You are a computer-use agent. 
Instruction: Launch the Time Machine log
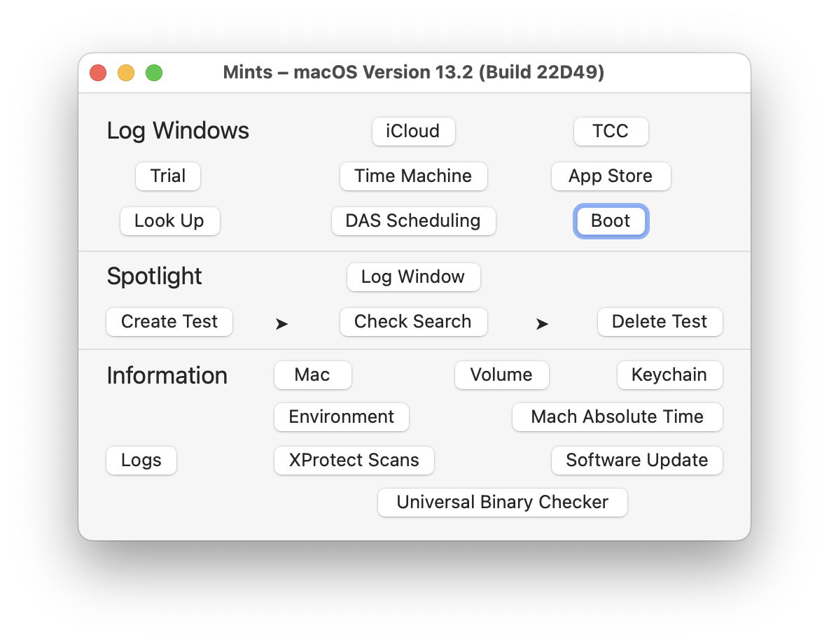point(413,176)
